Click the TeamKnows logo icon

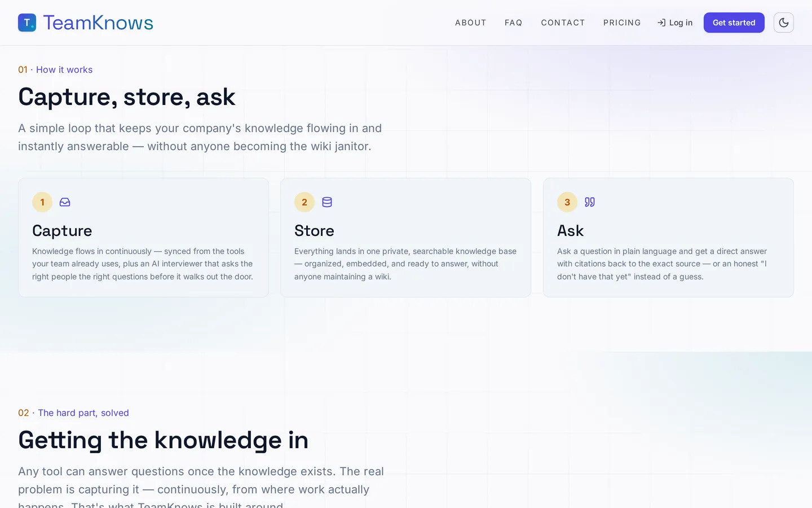(x=27, y=23)
